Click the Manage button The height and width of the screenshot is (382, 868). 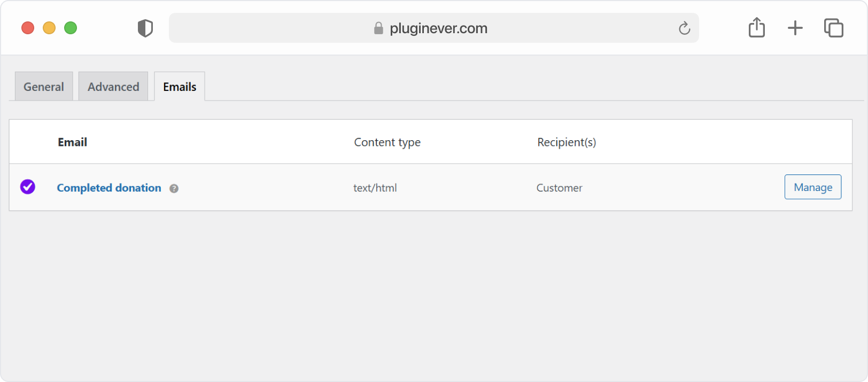click(813, 187)
